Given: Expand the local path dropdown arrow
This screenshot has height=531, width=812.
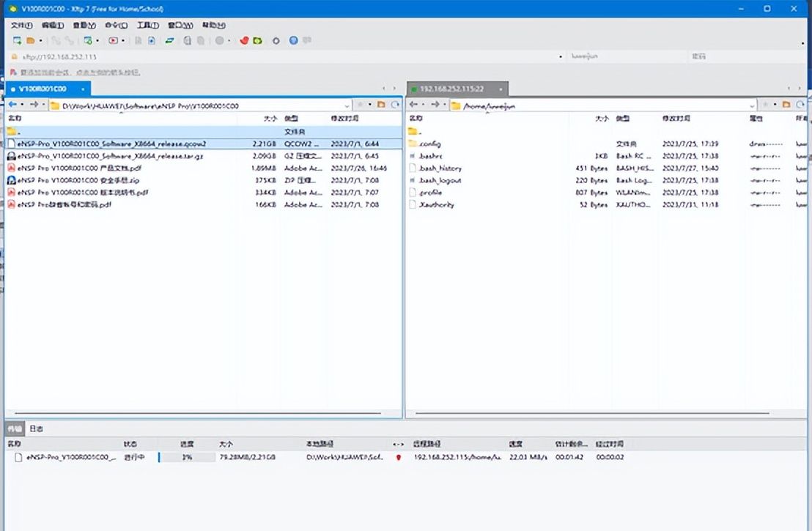Looking at the screenshot, I should [347, 103].
